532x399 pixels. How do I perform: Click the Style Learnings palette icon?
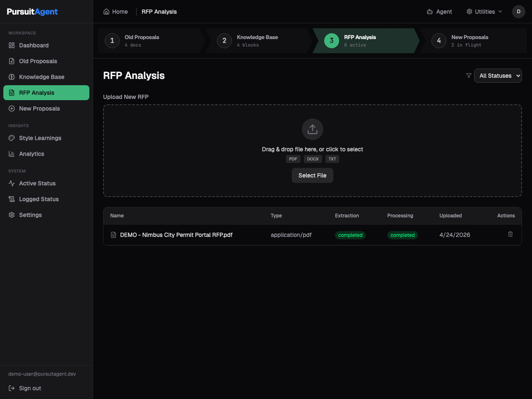tap(12, 138)
